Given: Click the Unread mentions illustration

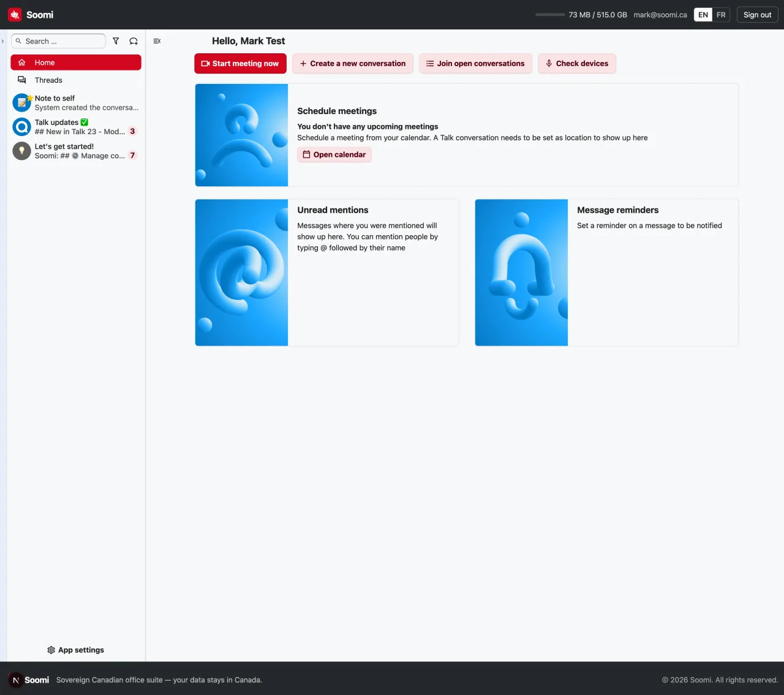Looking at the screenshot, I should [241, 273].
